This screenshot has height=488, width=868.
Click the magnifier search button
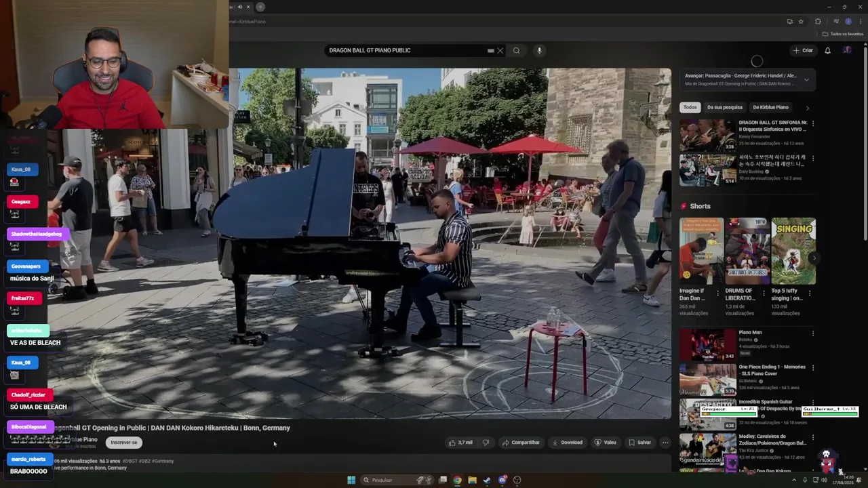pos(516,50)
